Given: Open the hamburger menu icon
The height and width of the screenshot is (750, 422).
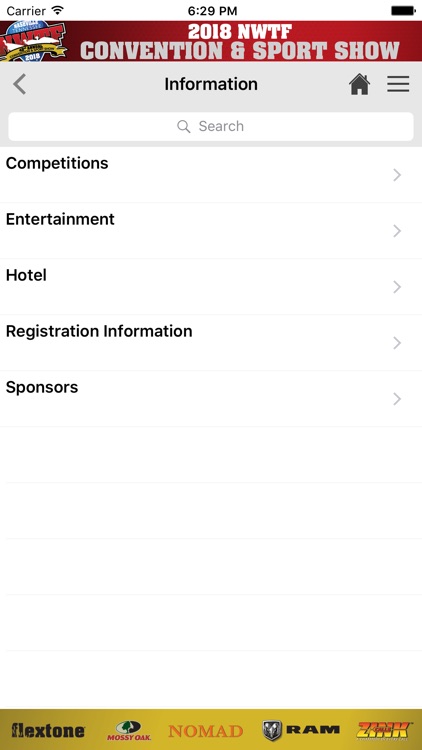Looking at the screenshot, I should [x=398, y=84].
